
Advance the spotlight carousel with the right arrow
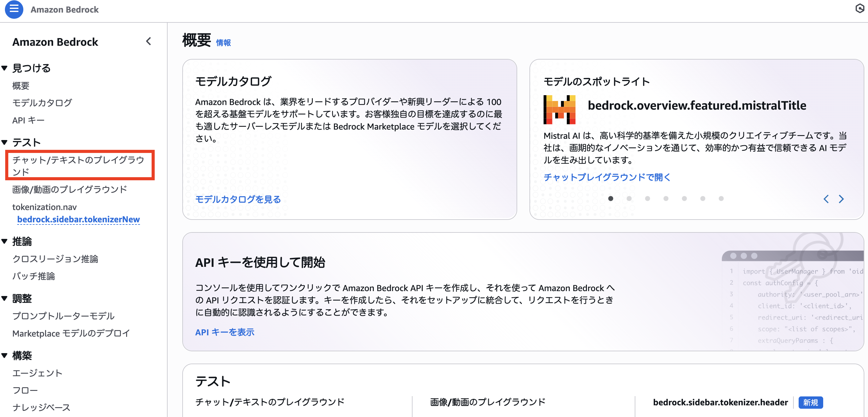pos(841,199)
